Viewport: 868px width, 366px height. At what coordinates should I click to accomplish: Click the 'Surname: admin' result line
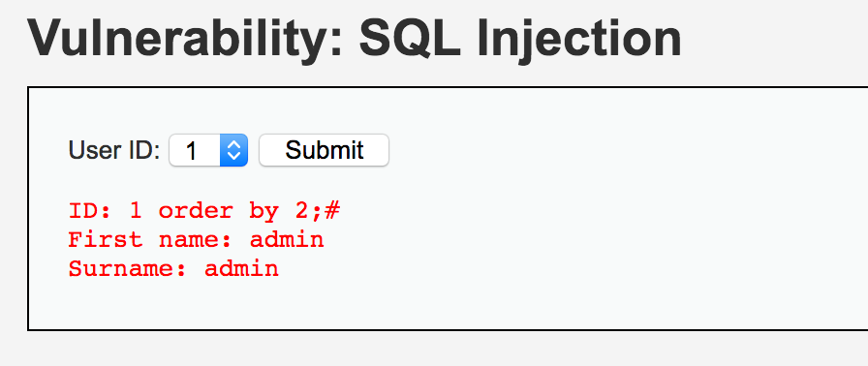[x=173, y=269]
